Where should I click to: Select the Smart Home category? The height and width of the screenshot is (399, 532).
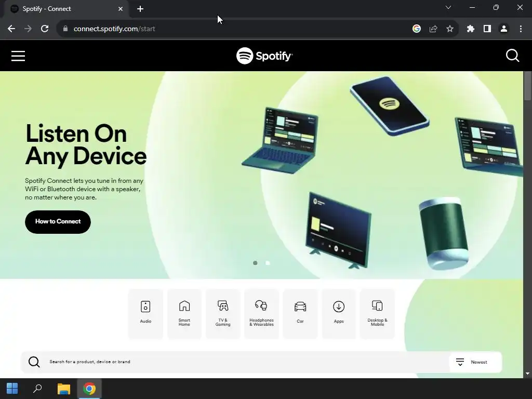click(184, 313)
